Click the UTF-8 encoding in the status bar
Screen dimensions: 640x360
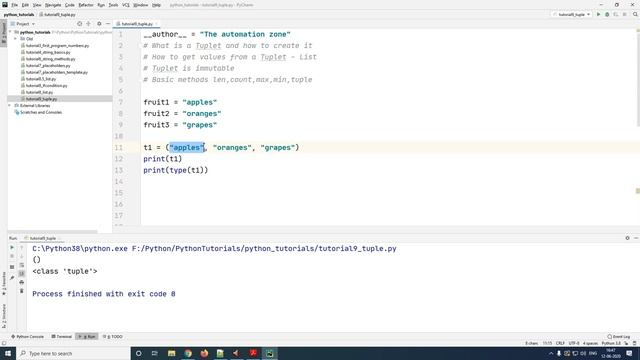pos(574,343)
